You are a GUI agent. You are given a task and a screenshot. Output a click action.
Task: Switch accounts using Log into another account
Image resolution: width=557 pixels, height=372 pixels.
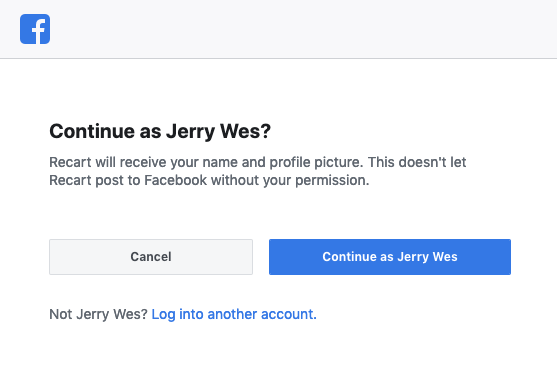[x=234, y=314]
